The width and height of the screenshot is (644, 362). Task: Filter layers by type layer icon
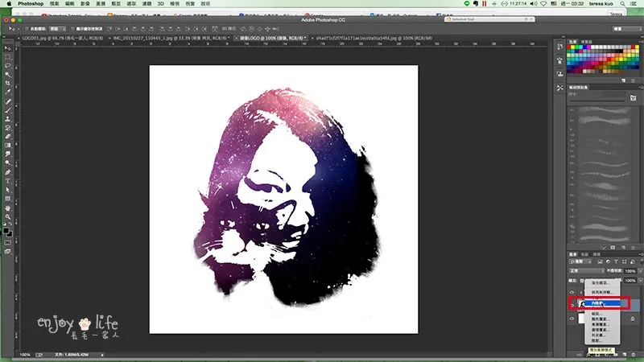point(616,261)
